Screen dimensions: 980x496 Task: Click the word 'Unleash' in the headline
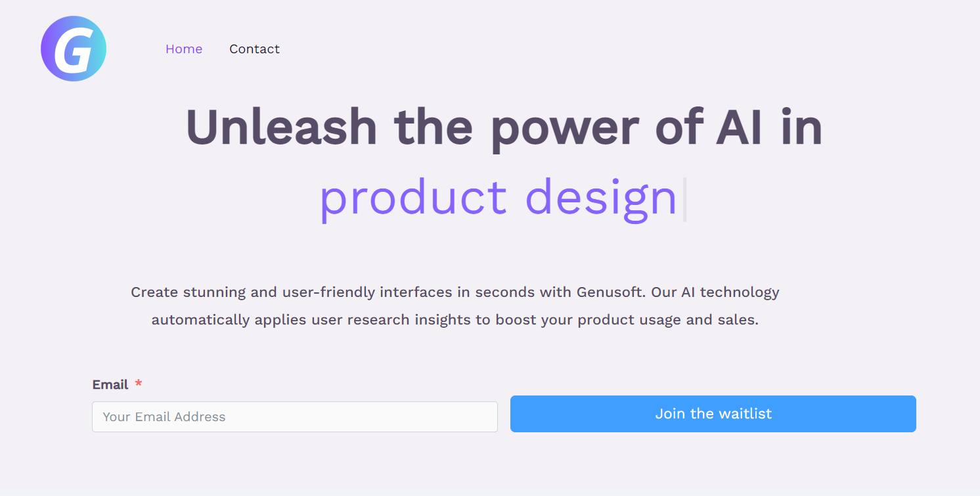click(x=282, y=127)
